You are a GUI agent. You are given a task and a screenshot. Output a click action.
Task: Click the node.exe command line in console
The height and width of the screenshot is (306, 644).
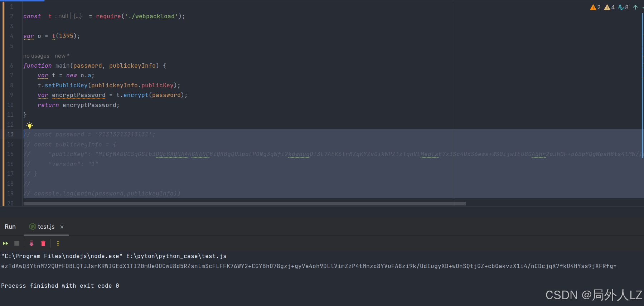point(114,256)
